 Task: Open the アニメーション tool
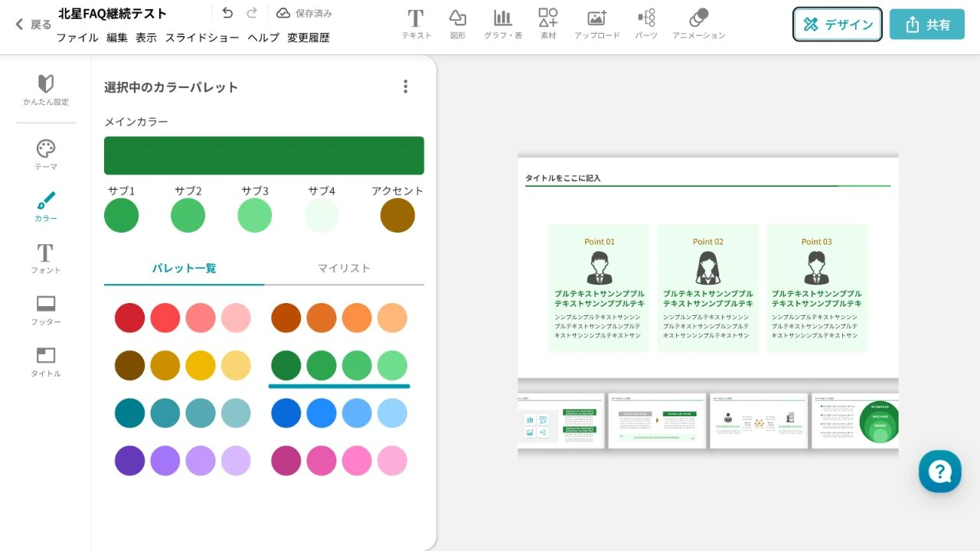pyautogui.click(x=698, y=18)
